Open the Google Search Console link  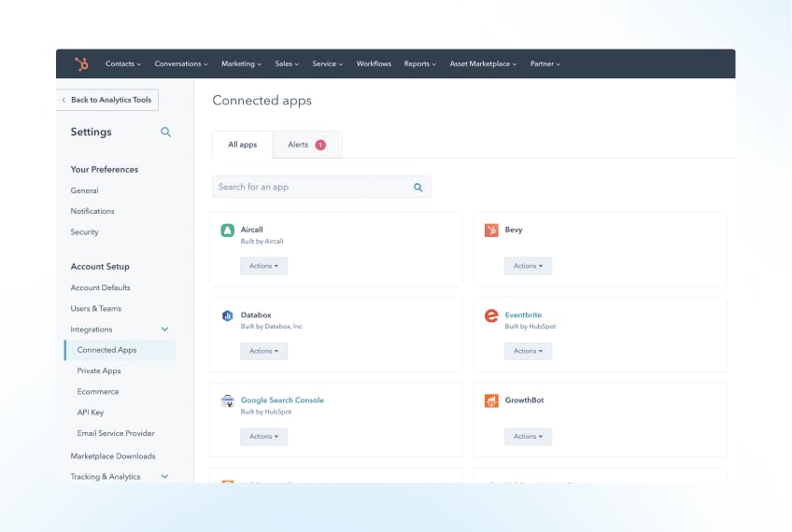pyautogui.click(x=282, y=400)
